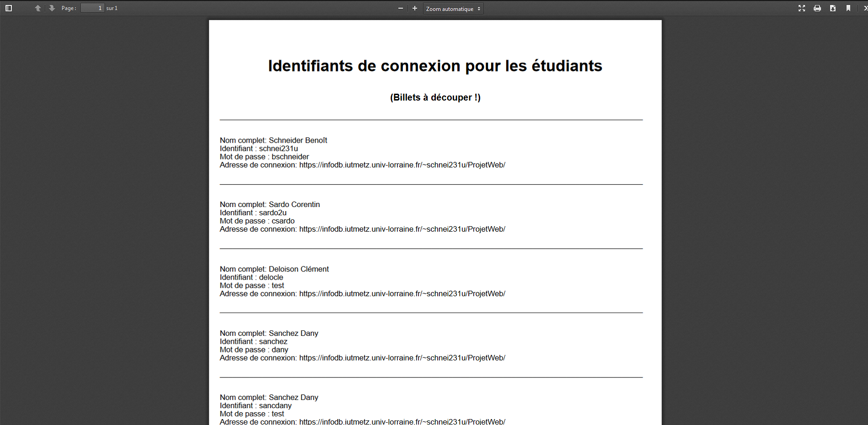Click 'Nom complet: Deloison Clément' line
868x425 pixels.
pos(274,269)
